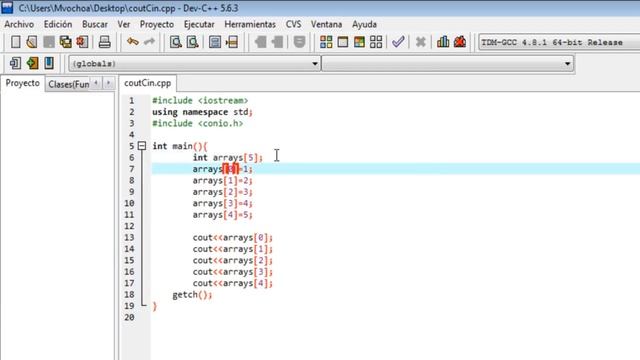
Task: Switch to the Clases(Fun side panel tab
Action: (x=69, y=84)
